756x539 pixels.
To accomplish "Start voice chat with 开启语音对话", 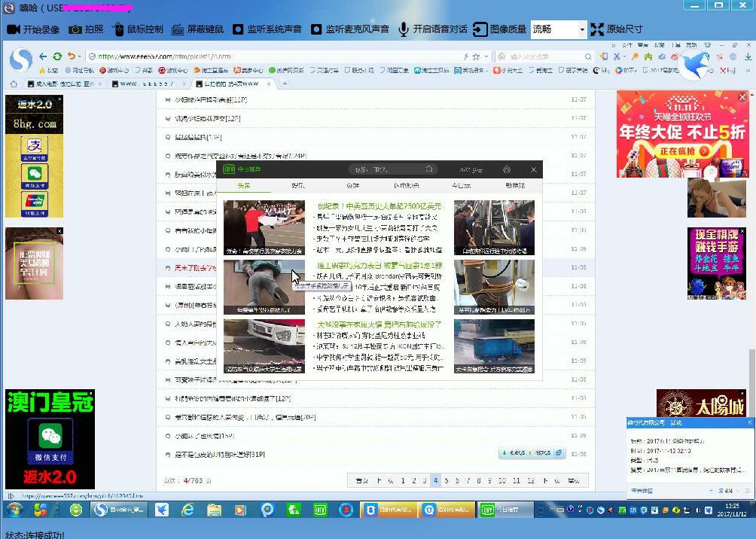I will pos(433,29).
